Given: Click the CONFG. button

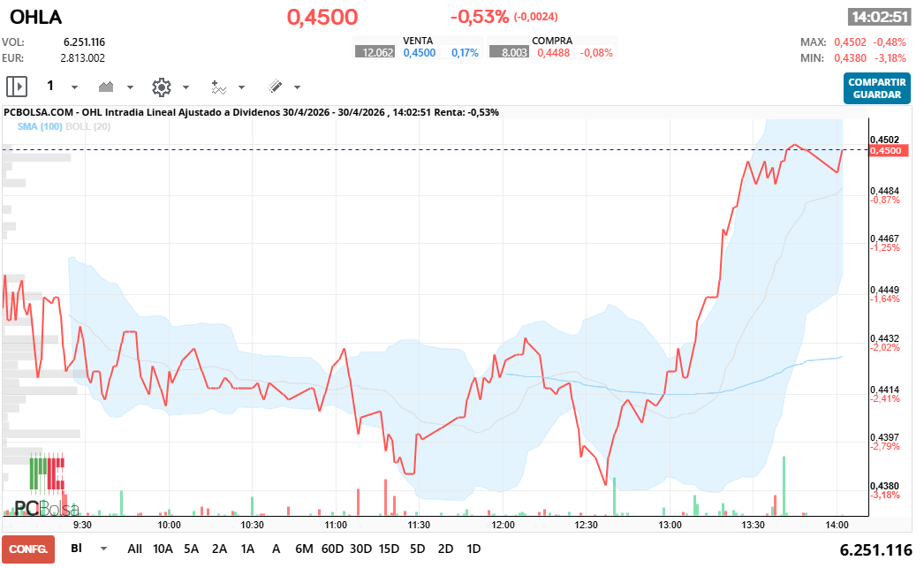Looking at the screenshot, I should pyautogui.click(x=27, y=549).
